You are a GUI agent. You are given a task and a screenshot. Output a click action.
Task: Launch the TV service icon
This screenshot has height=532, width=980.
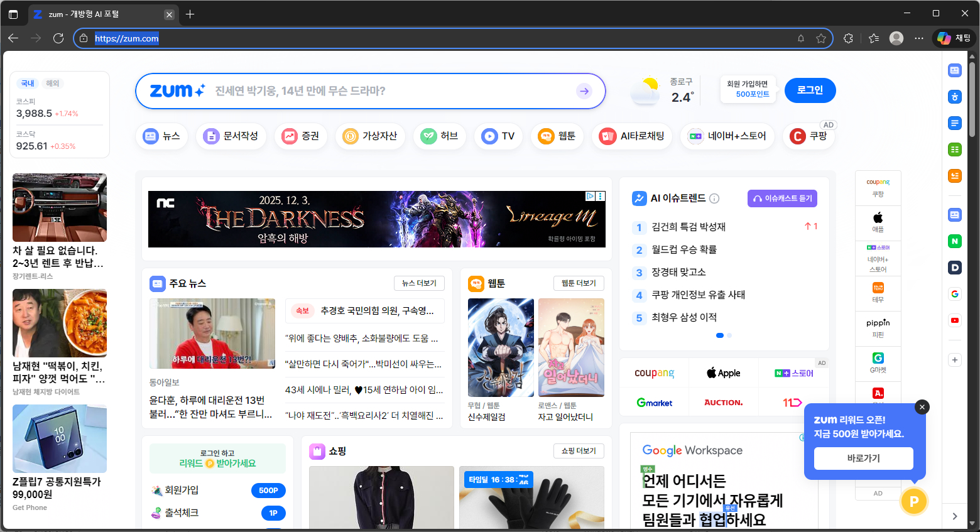498,136
